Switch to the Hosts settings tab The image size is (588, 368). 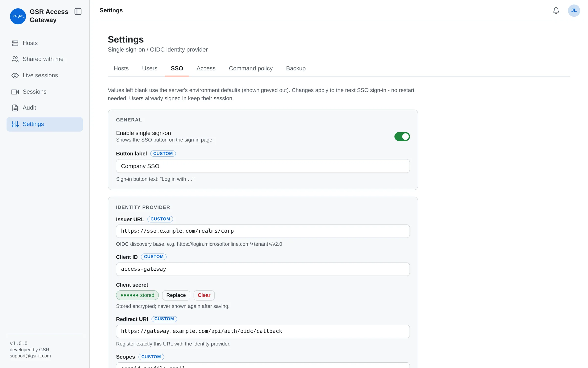pyautogui.click(x=121, y=68)
